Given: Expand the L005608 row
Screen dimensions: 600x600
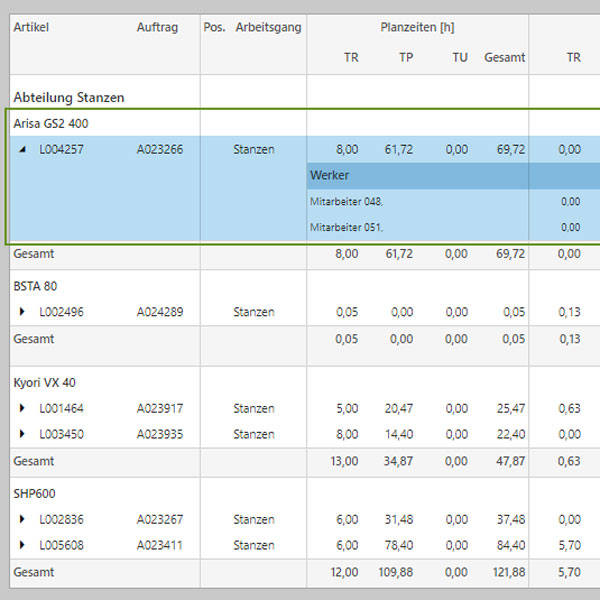Looking at the screenshot, I should click(x=23, y=546).
